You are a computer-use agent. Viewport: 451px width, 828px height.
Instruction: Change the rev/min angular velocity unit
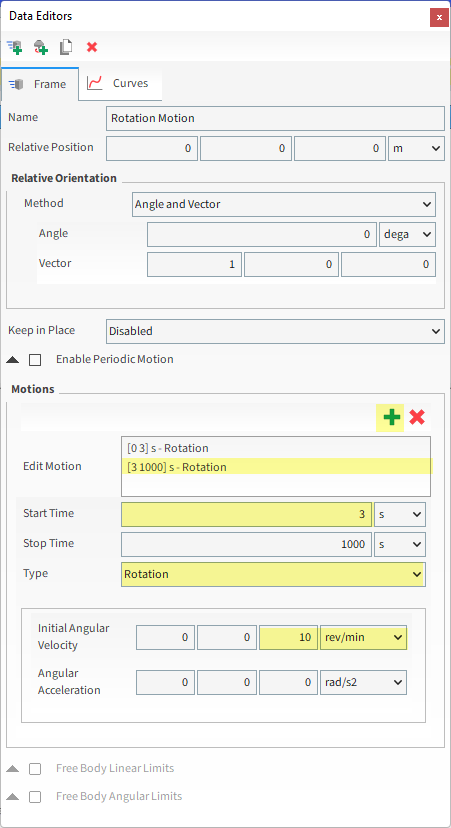point(363,638)
